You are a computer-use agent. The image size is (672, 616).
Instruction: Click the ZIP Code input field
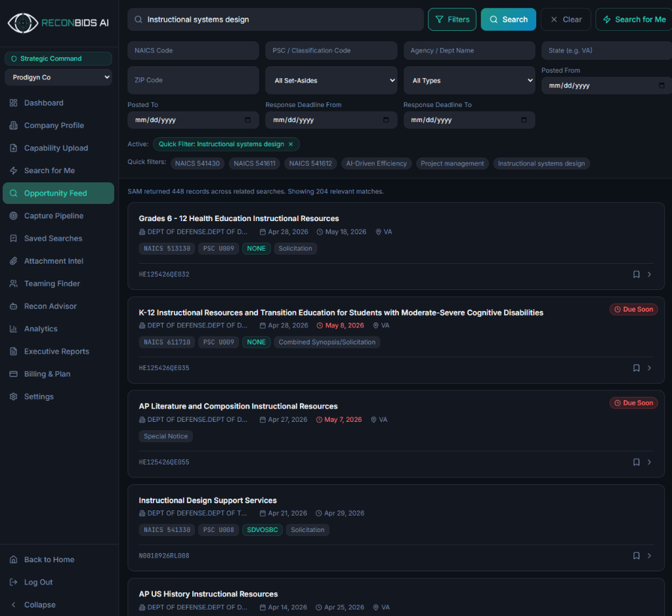(194, 80)
